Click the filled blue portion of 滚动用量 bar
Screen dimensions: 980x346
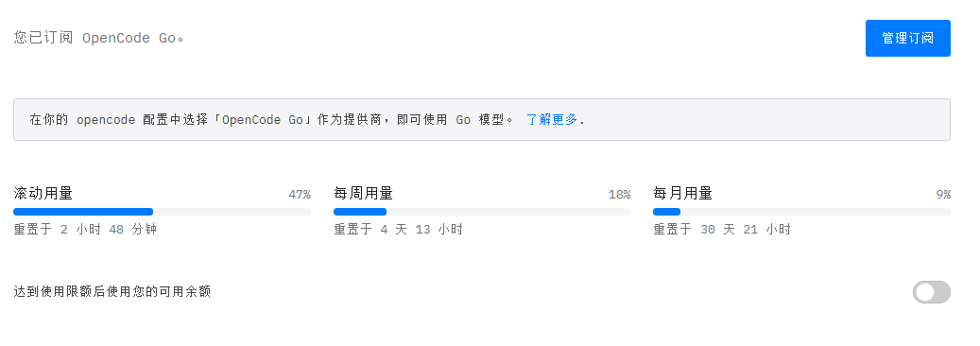click(x=83, y=212)
